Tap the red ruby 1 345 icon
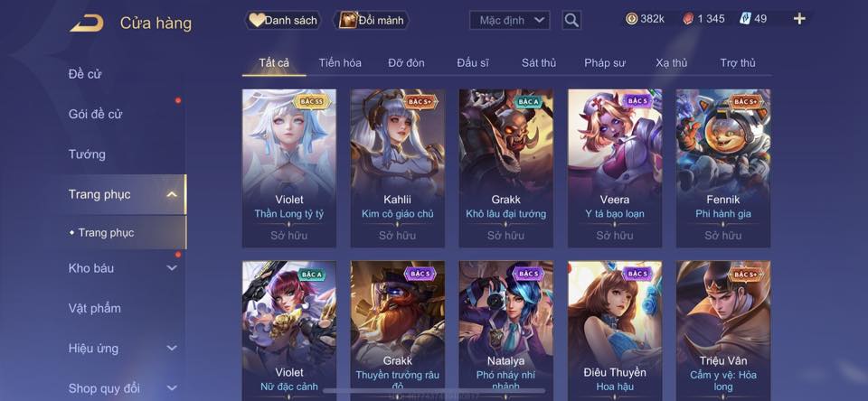Viewport: 868px width, 401px height. [x=687, y=19]
